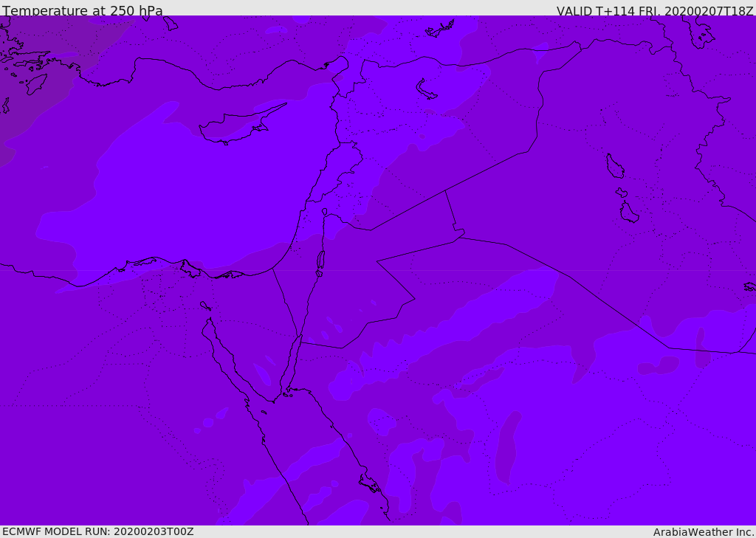Click the 'Temperature at 250 hPa' title text
This screenshot has height=538, width=756.
click(83, 10)
